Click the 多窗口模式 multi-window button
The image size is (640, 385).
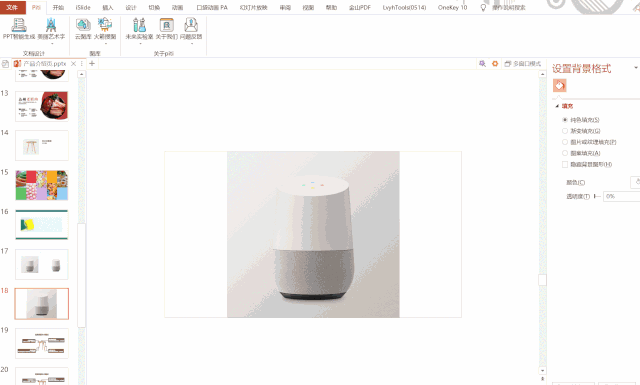[523, 64]
